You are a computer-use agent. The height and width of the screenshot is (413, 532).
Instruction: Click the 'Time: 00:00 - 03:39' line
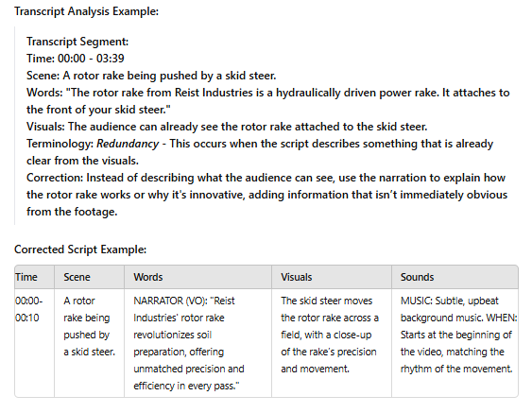(76, 59)
